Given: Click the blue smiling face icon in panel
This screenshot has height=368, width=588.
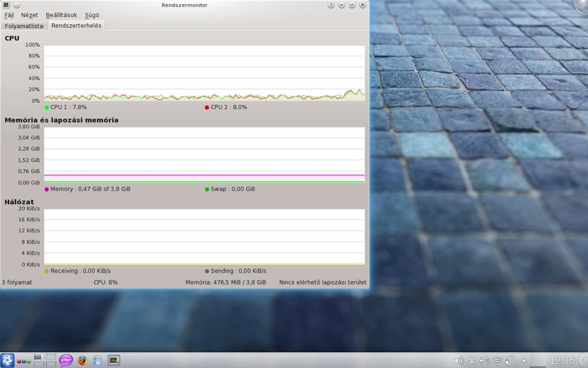Looking at the screenshot, I should (x=98, y=361).
